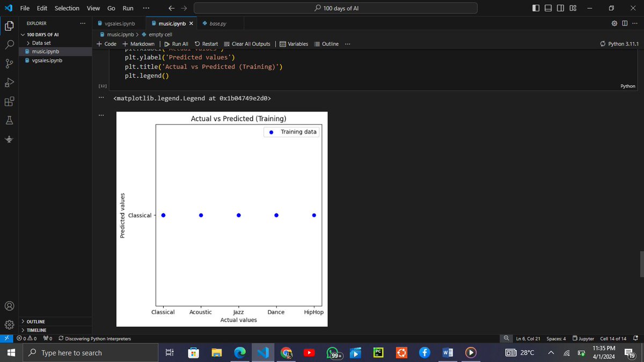Open Word from the taskbar
Screen dimensions: 644x362
click(x=447, y=352)
